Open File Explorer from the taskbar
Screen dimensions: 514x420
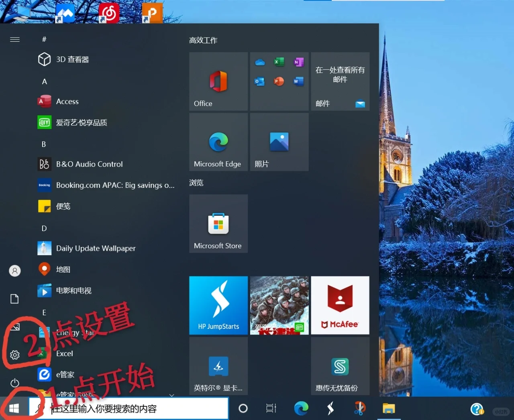pos(388,408)
